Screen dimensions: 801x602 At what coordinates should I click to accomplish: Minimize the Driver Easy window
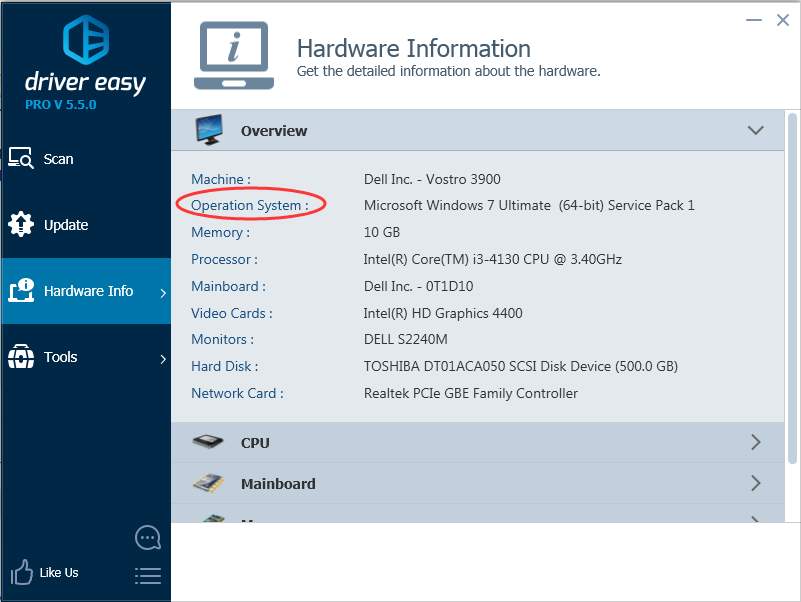pos(752,20)
